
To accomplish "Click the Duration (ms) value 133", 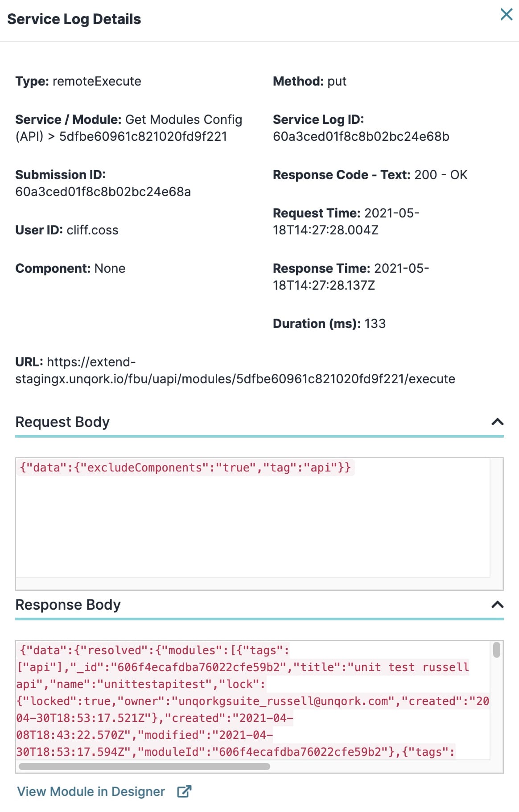I will [375, 324].
